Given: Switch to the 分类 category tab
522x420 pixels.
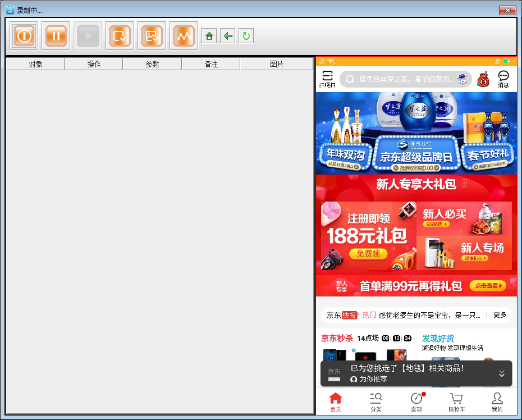Looking at the screenshot, I should [376, 402].
